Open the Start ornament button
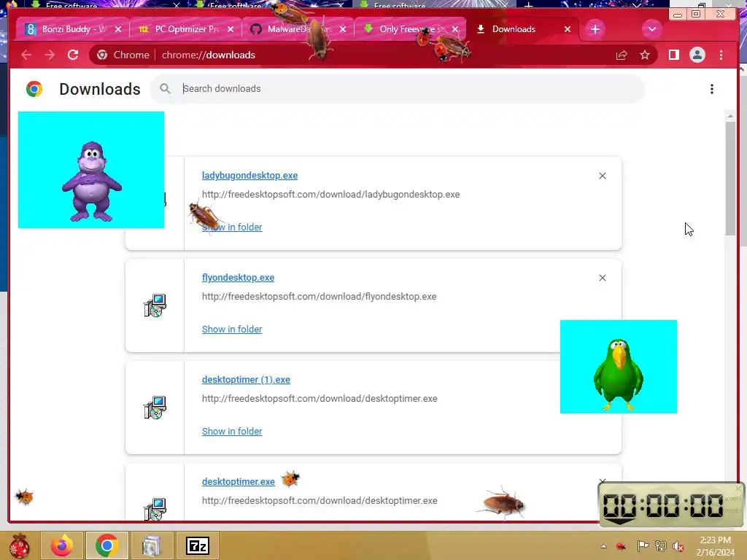 (19, 545)
